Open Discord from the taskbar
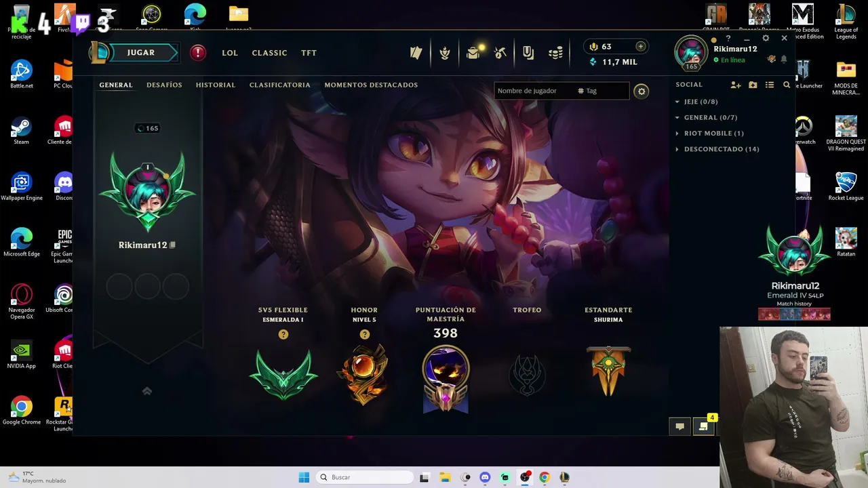The image size is (868, 488). click(x=485, y=477)
